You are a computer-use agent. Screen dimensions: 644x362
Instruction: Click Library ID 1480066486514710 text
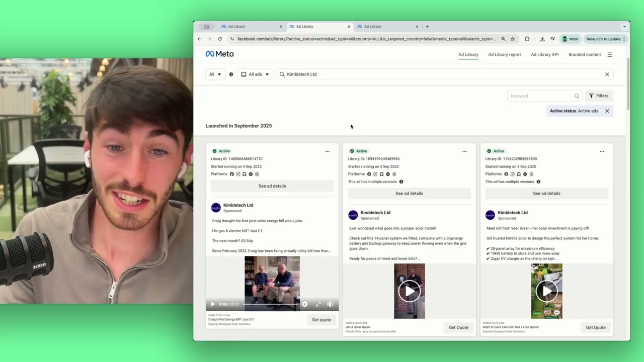[236, 159]
